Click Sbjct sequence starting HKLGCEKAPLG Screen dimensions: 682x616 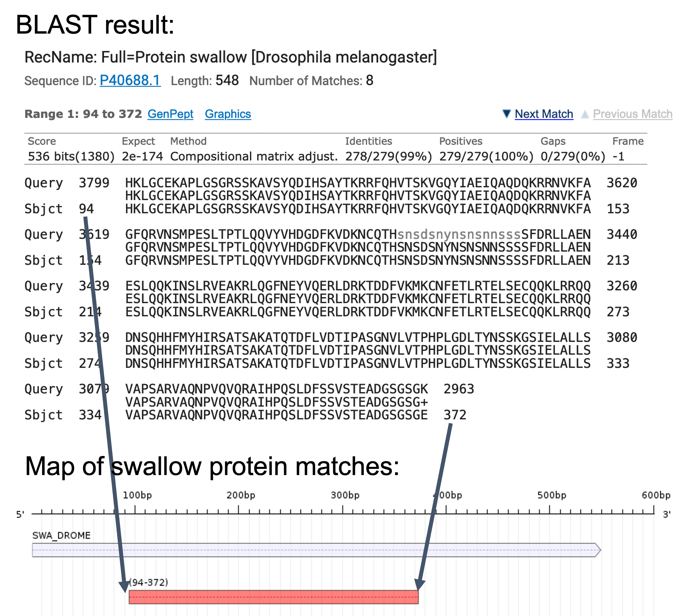(x=358, y=209)
